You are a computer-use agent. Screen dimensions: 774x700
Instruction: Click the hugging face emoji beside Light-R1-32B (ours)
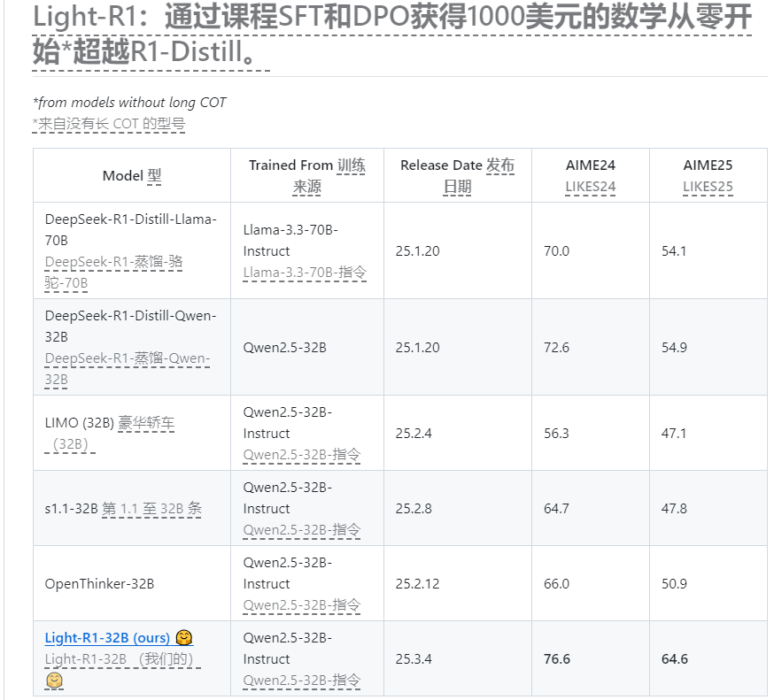[184, 638]
